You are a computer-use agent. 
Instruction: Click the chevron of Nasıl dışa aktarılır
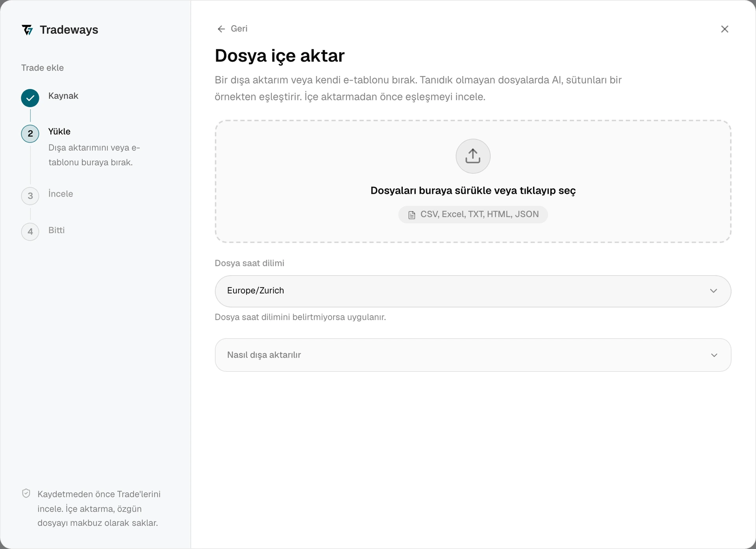714,355
